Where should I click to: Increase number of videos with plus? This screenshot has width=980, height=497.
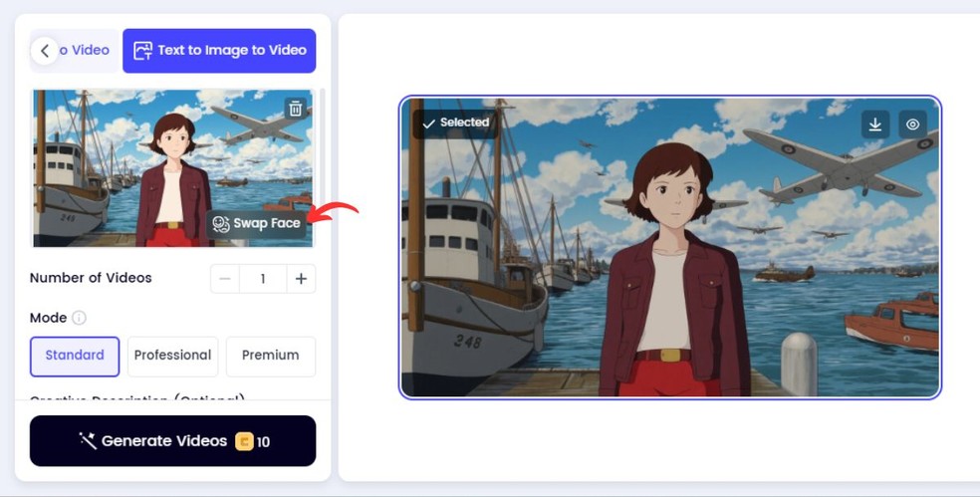[x=301, y=279]
